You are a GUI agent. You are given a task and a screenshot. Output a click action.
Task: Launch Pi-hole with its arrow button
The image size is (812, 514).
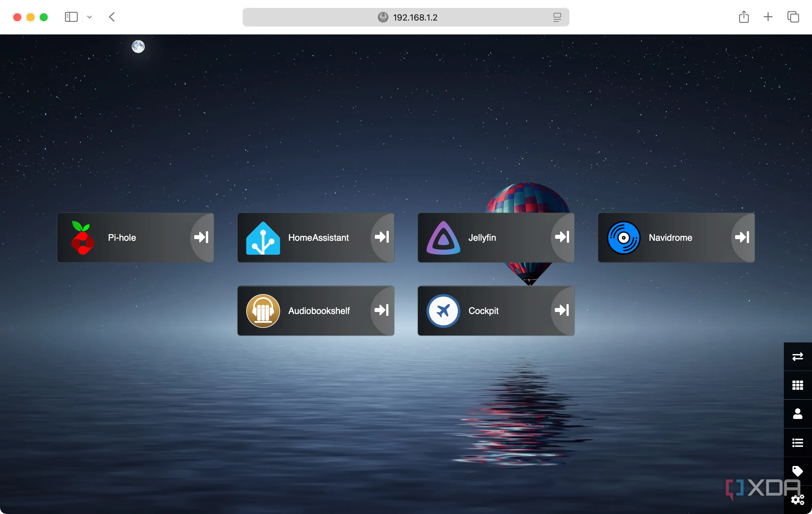pyautogui.click(x=201, y=237)
